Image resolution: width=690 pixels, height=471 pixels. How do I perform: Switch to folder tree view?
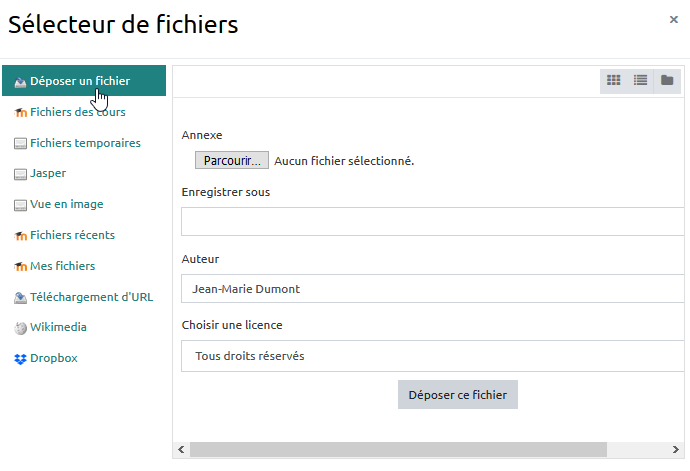point(667,80)
